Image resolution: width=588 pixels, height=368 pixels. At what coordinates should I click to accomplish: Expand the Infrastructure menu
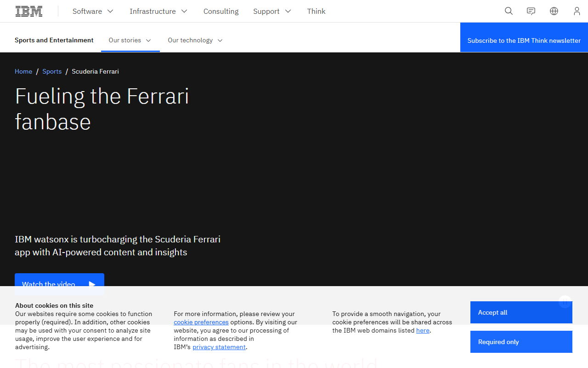point(158,11)
